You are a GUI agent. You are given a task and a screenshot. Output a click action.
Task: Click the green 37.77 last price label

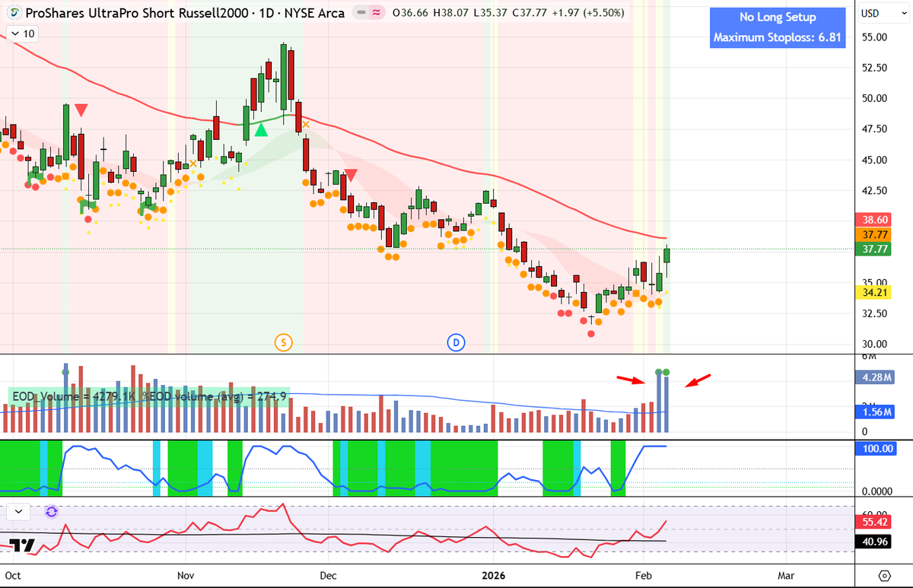pos(874,249)
